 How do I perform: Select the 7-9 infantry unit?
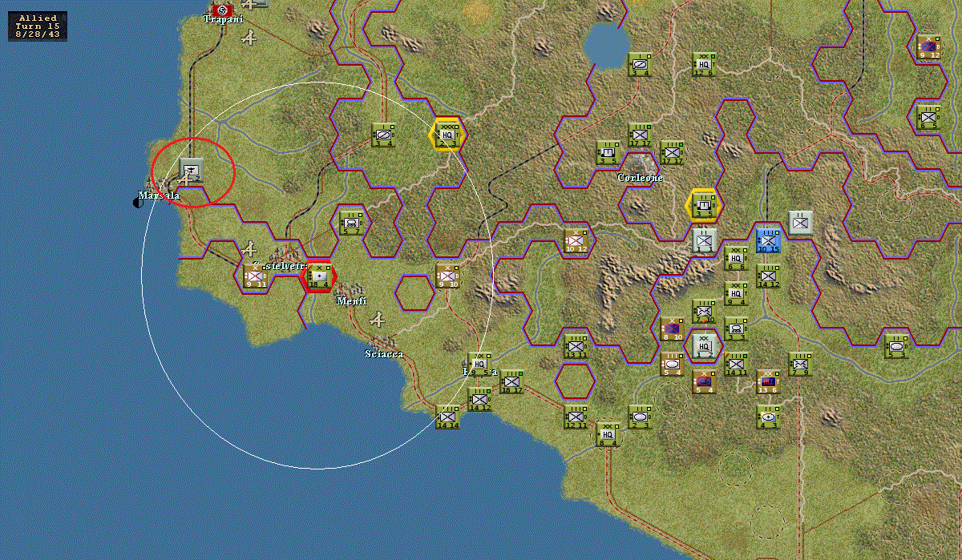(x=800, y=364)
